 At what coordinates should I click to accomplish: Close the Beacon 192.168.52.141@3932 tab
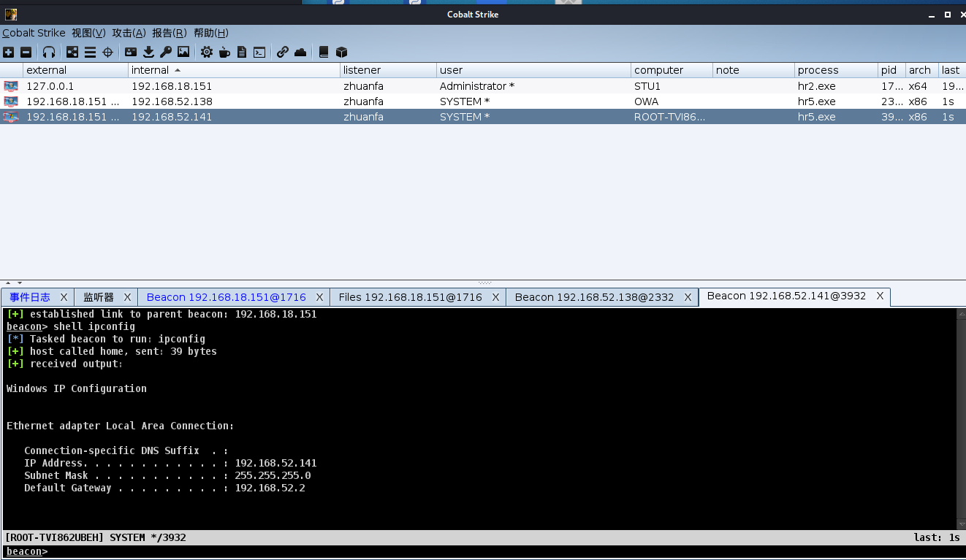(x=880, y=296)
